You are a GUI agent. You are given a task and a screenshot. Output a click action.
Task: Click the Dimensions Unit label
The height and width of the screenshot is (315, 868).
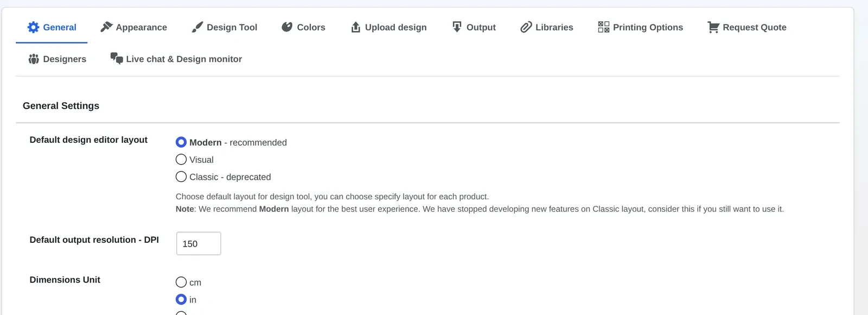65,280
